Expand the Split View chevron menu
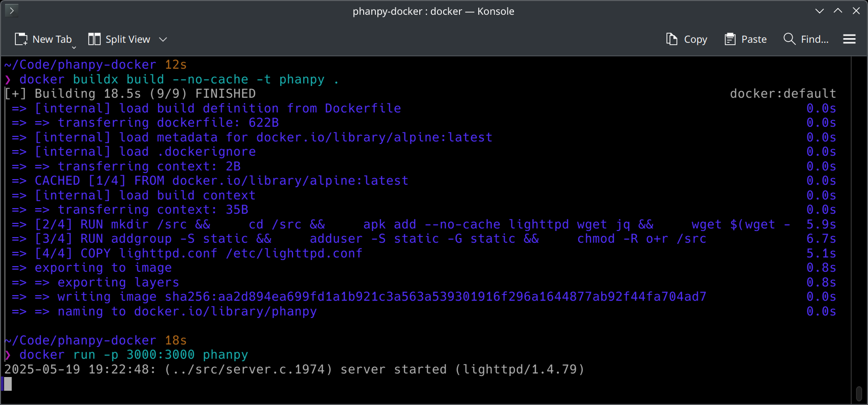The height and width of the screenshot is (405, 868). (x=163, y=39)
